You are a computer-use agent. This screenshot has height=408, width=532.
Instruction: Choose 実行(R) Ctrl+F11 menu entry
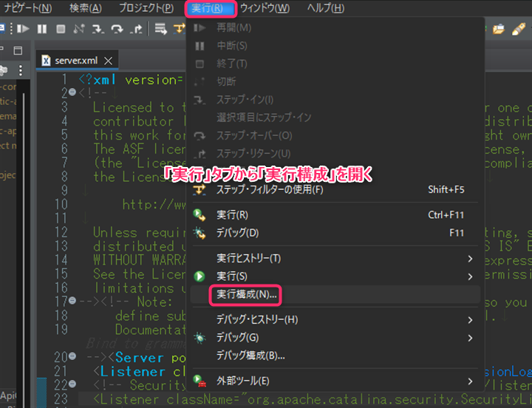click(335, 215)
